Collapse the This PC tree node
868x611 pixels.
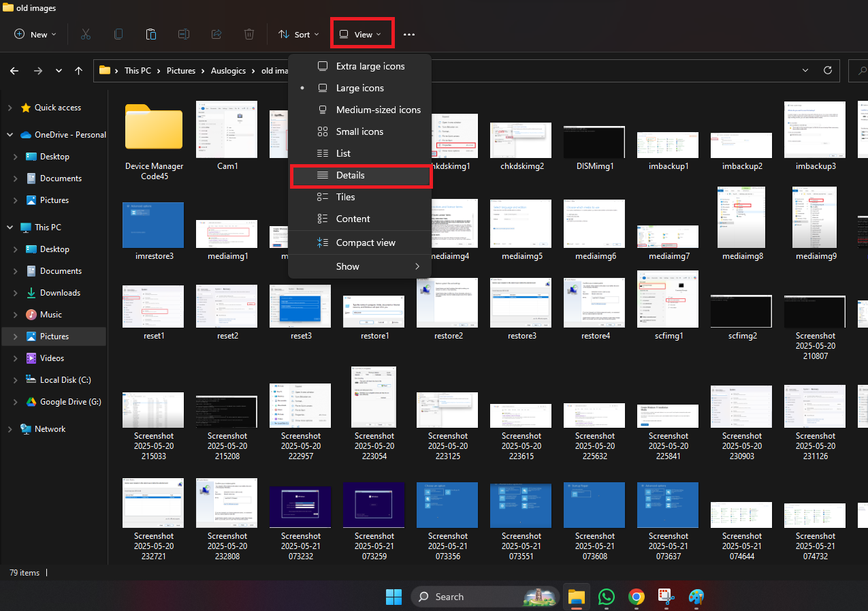pos(10,228)
